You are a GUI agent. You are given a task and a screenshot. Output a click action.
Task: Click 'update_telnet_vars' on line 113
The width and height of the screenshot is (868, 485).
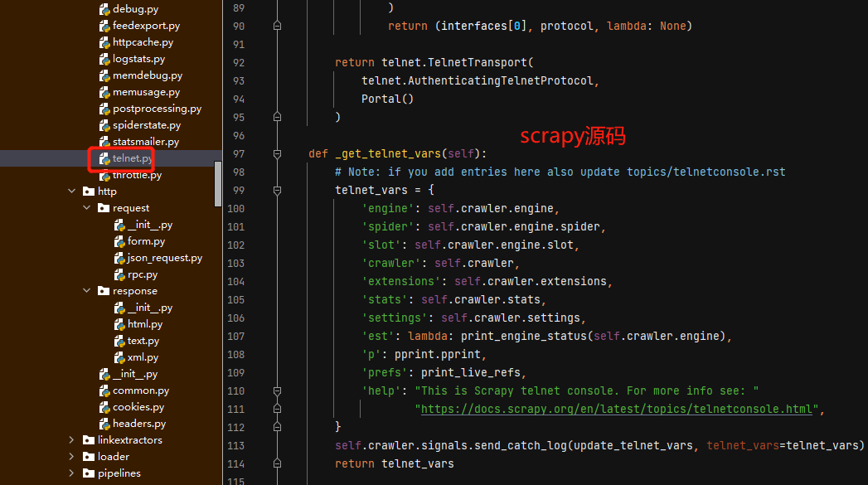coord(633,446)
